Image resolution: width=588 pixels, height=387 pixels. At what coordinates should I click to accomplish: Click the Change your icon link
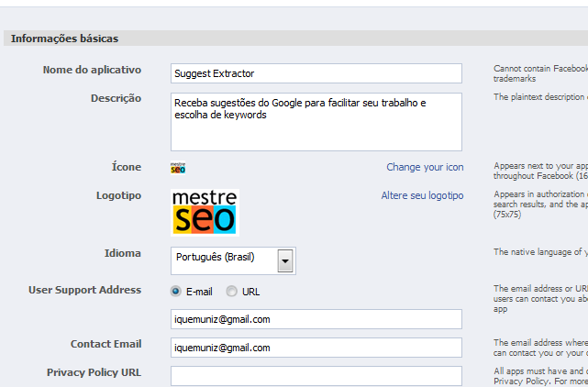click(425, 168)
